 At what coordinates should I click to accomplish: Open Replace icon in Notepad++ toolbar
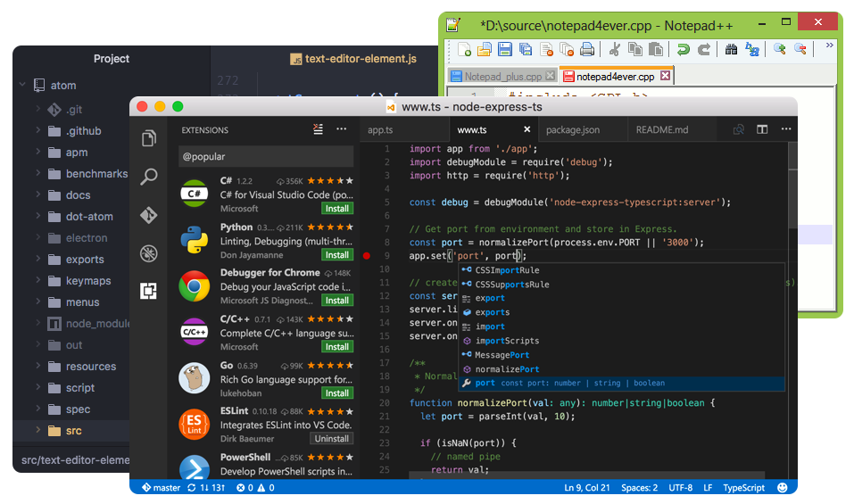point(752,50)
